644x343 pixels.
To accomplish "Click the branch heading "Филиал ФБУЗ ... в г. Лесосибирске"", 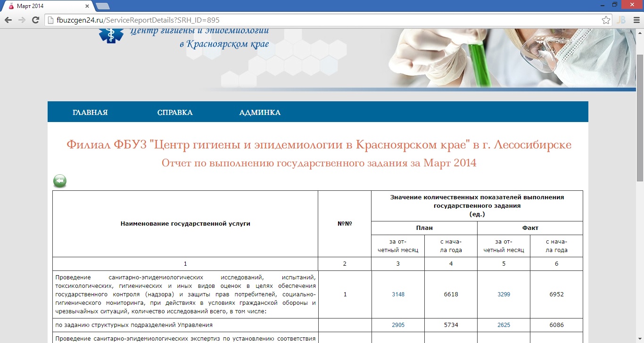I will click(319, 145).
